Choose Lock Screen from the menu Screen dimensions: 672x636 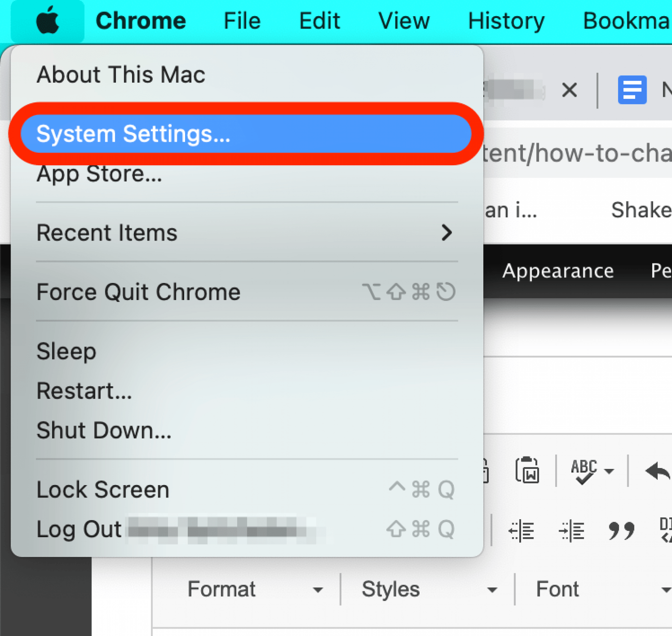coord(103,490)
